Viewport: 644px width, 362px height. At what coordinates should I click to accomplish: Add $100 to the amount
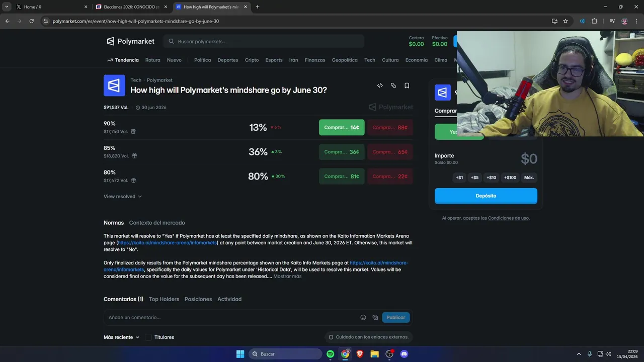click(510, 177)
